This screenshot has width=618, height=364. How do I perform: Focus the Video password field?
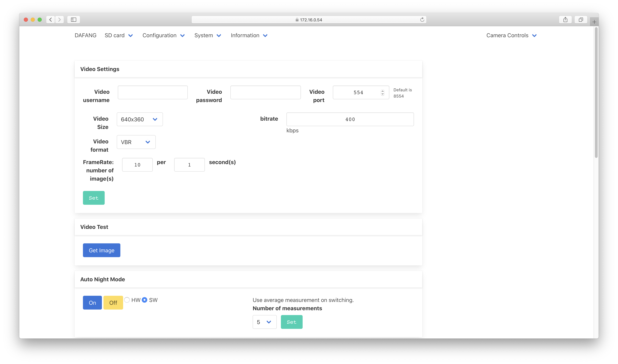(x=265, y=93)
